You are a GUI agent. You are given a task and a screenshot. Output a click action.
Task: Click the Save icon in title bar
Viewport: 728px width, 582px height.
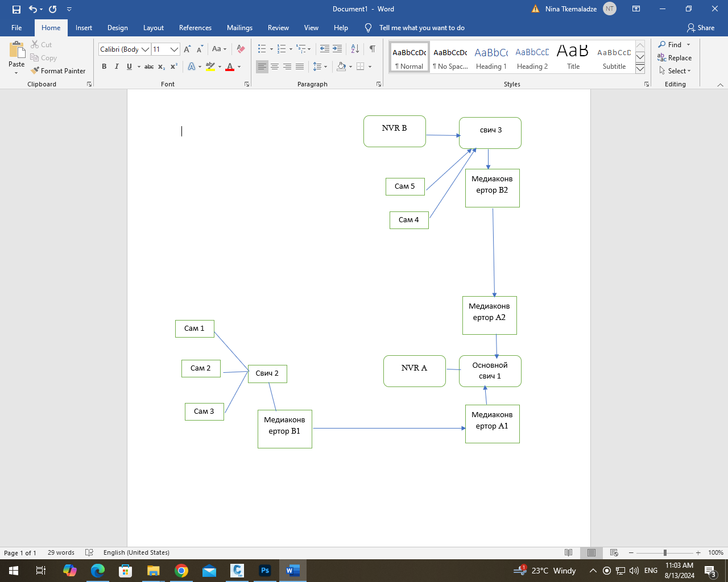16,9
